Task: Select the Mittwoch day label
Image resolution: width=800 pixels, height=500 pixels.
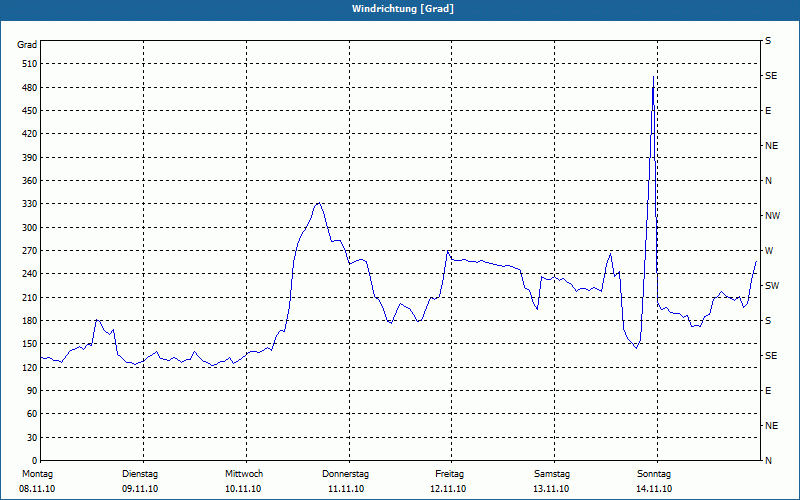Action: click(x=244, y=474)
